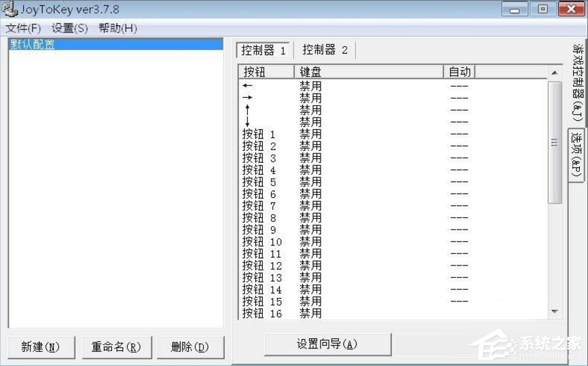Select the 按钮 5 row
This screenshot has height=366, width=588.
(x=393, y=182)
